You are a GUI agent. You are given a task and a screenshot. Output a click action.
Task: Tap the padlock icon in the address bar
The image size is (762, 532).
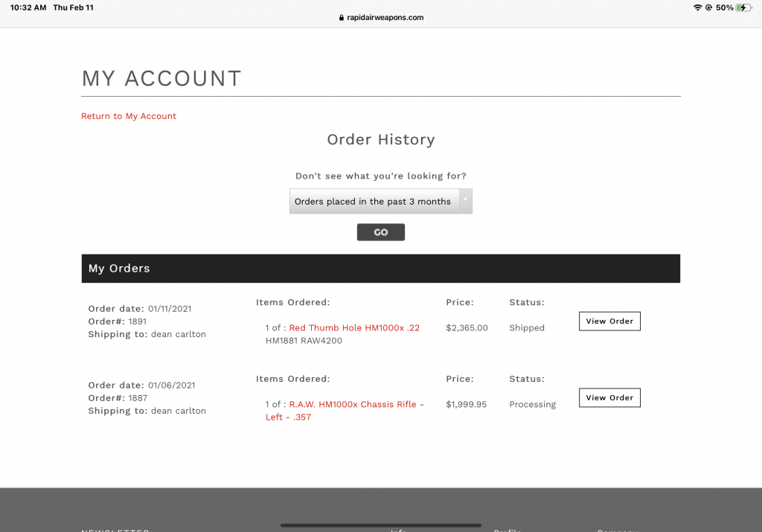click(341, 18)
